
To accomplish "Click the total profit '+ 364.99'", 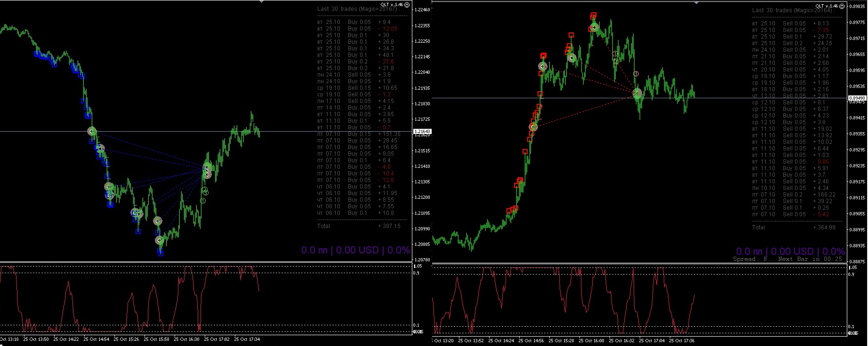I will coord(824,228).
